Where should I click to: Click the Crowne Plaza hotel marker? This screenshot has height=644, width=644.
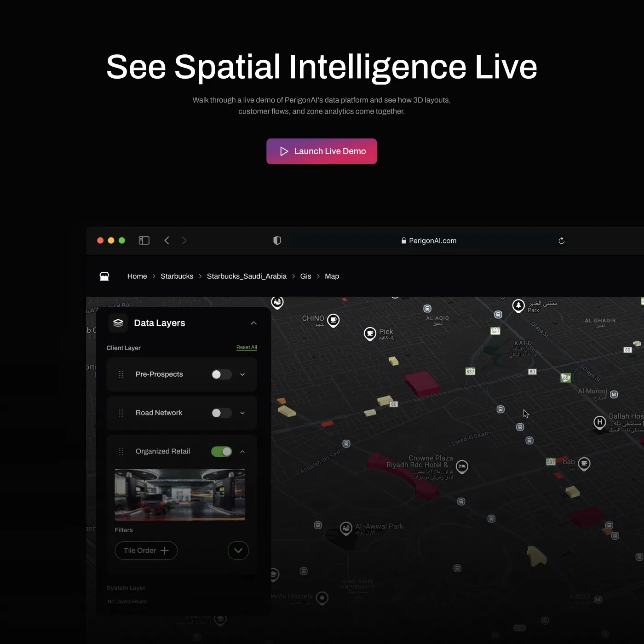(x=462, y=466)
